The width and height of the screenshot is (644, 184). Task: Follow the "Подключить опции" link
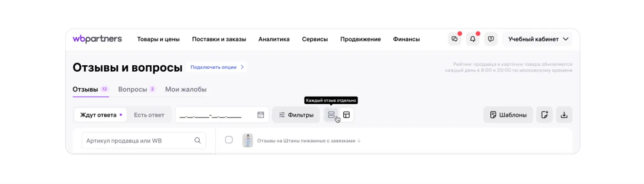217,67
